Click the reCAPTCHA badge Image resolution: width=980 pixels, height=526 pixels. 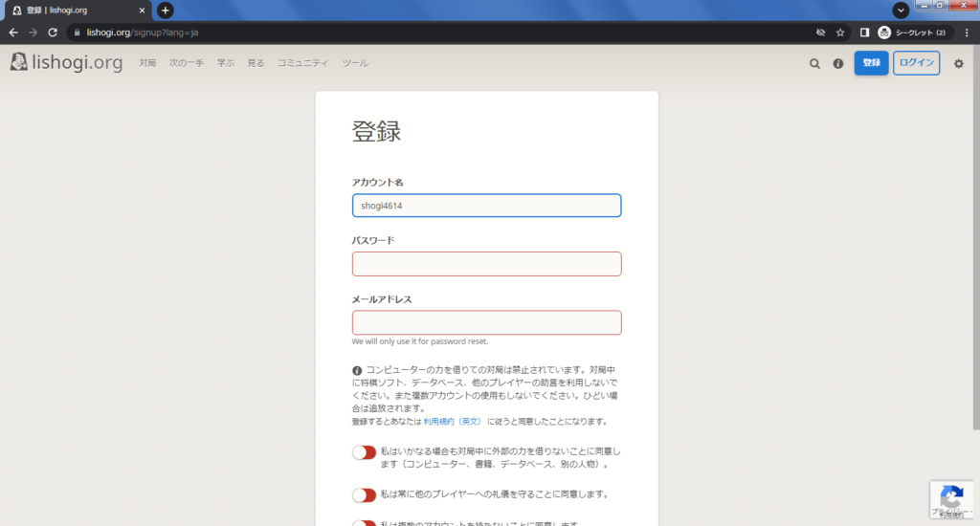[951, 500]
